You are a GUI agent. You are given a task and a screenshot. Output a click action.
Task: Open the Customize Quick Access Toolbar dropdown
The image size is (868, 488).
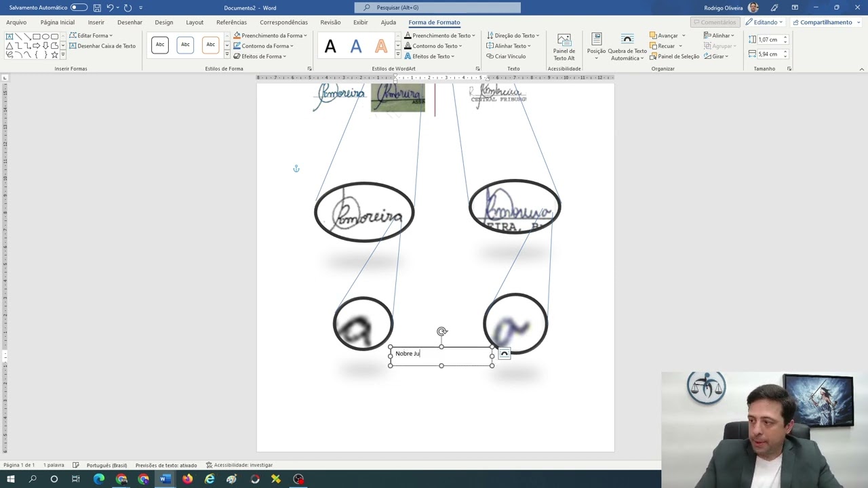(x=140, y=7)
